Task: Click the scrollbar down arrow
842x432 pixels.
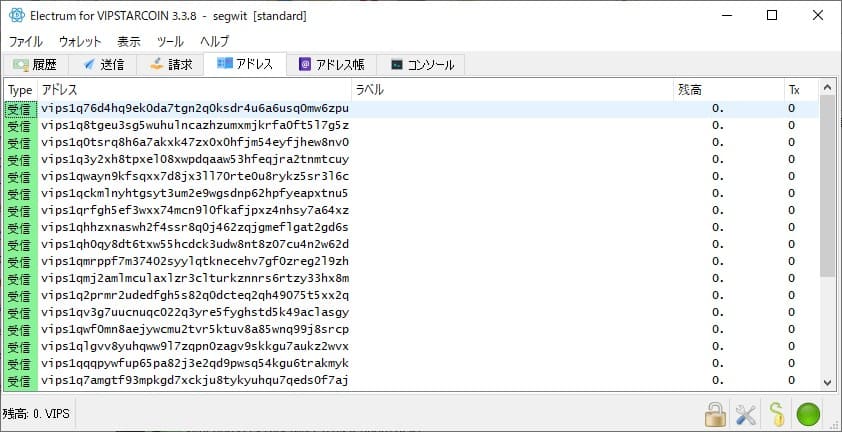Action: coord(828,383)
